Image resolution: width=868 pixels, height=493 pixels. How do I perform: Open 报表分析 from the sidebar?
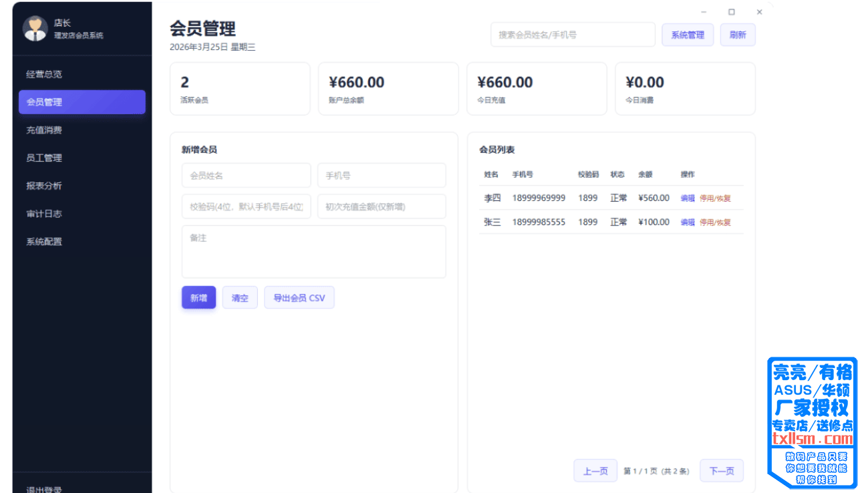click(44, 186)
